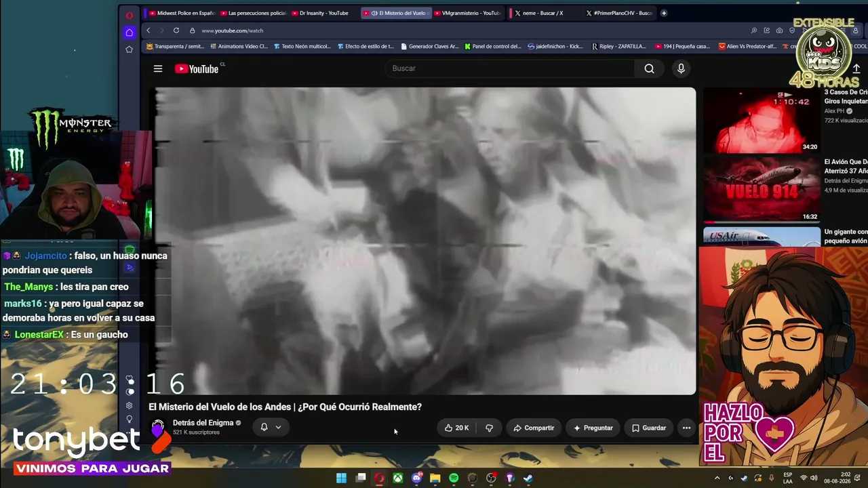Open a new browser tab with plus
868x488 pixels.
pyautogui.click(x=664, y=13)
